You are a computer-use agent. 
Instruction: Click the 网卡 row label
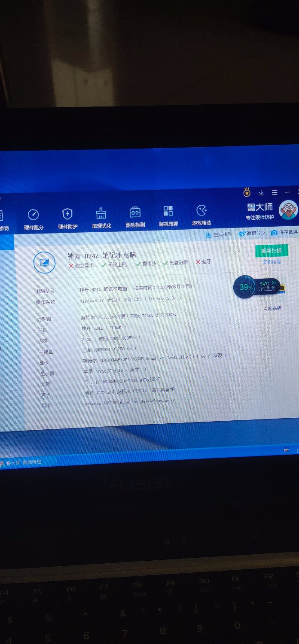(46, 406)
